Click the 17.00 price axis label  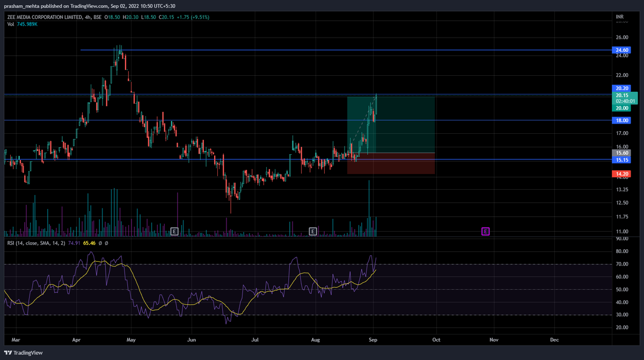tap(621, 133)
